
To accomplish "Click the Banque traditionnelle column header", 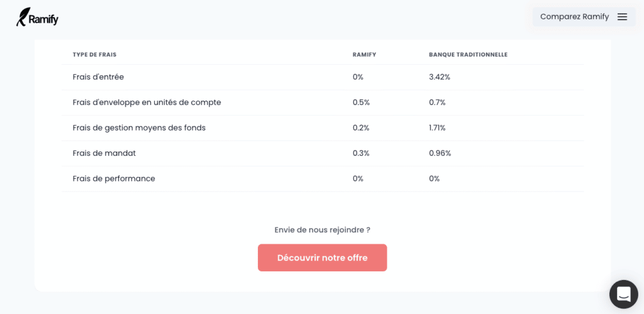I will (x=468, y=55).
